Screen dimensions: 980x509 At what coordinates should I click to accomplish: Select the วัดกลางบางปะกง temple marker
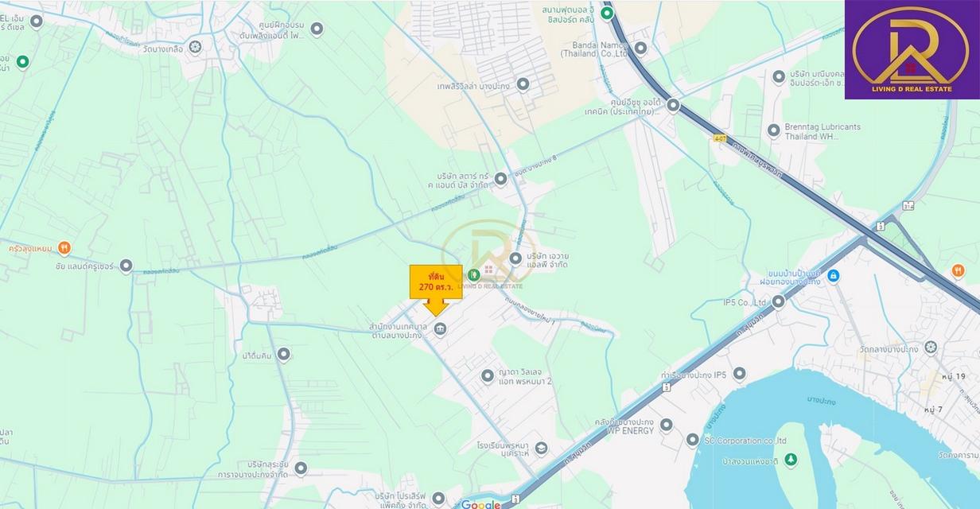click(931, 348)
